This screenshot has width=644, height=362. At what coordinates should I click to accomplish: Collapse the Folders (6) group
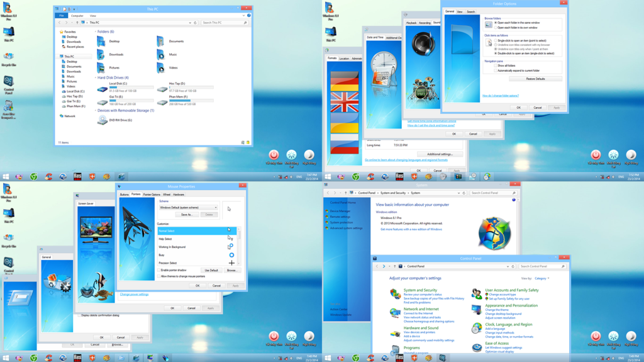click(96, 31)
